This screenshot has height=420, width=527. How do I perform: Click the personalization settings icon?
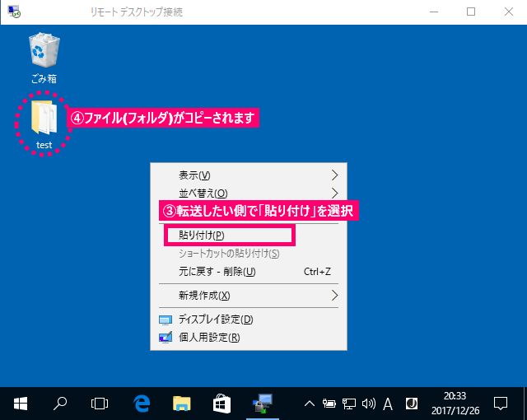click(166, 338)
